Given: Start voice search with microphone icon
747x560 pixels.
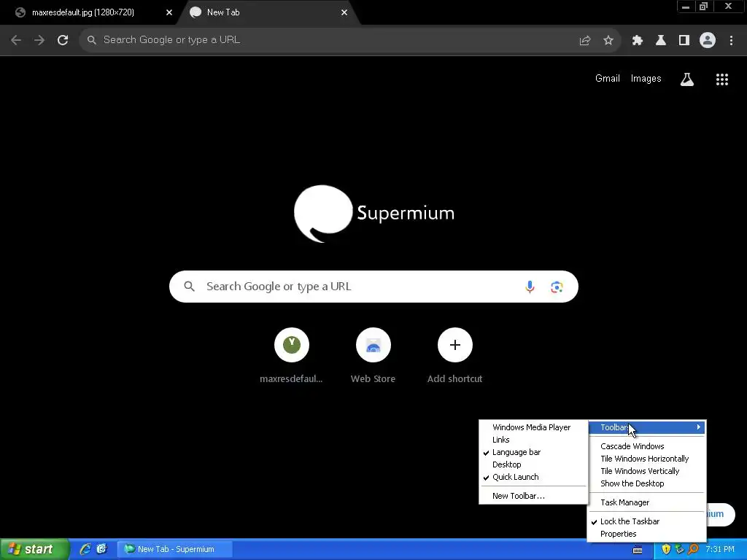Looking at the screenshot, I should pos(530,287).
